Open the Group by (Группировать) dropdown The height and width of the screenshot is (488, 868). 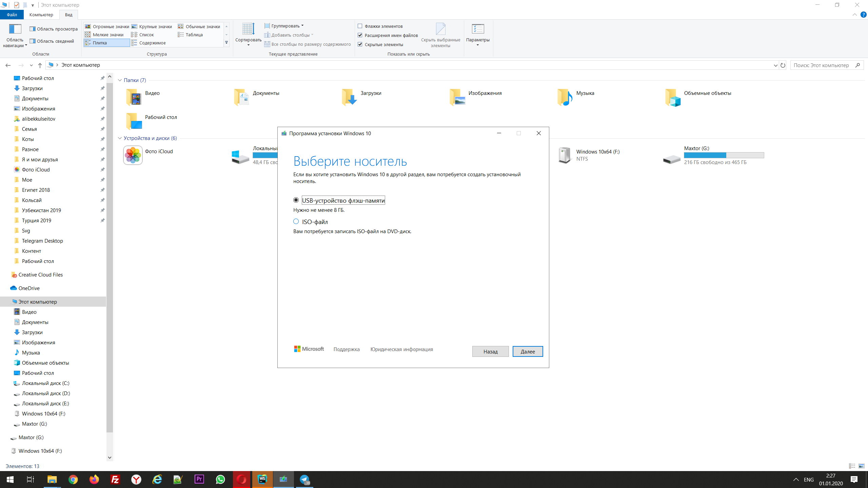284,26
